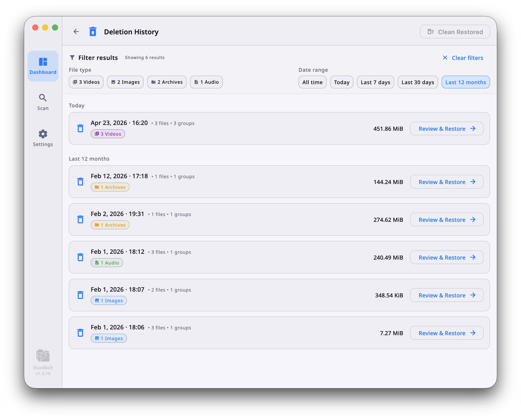This screenshot has height=420, width=521.
Task: Toggle the 3 Videos file type filter
Action: point(86,82)
